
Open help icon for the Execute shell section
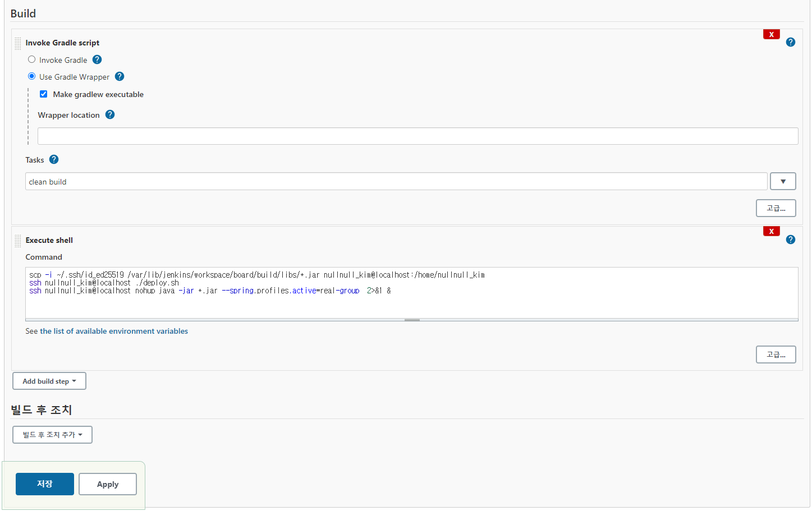tap(790, 240)
